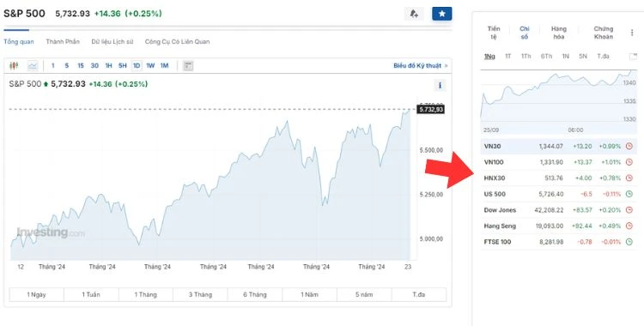Viewport: 644px width, 326px height.
Task: Choose the 6Th period in sidebar chart
Action: 546,57
